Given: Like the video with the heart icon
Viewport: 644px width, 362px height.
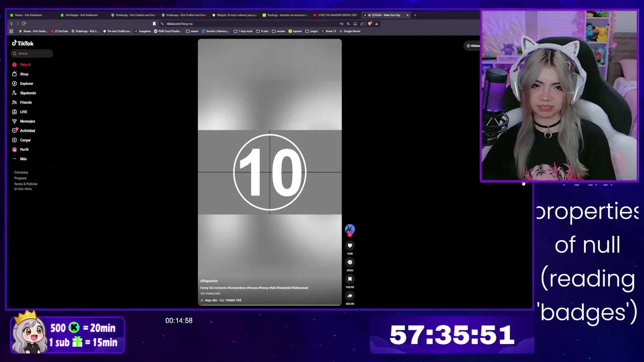Looking at the screenshot, I should [x=350, y=245].
